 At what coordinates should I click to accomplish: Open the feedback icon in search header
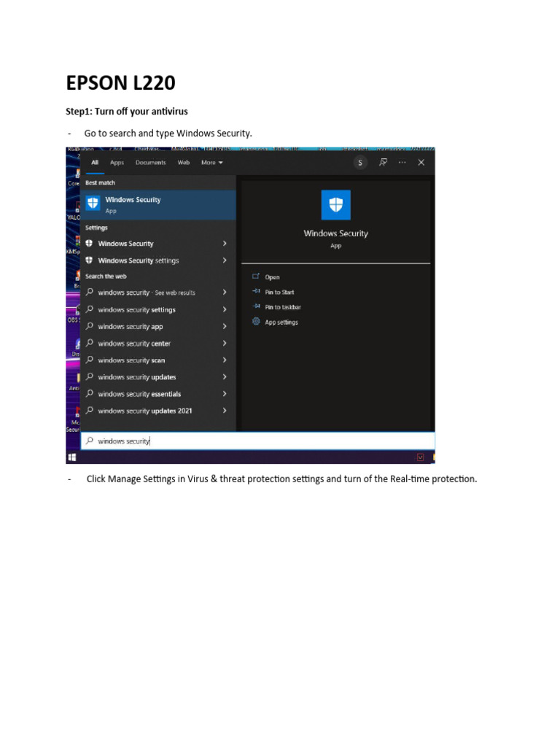coord(383,163)
